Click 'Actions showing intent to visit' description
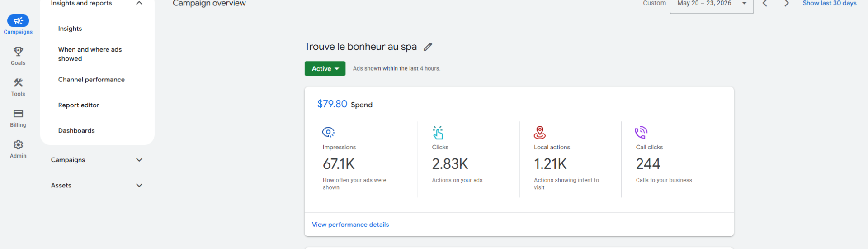This screenshot has width=868, height=249. (566, 184)
